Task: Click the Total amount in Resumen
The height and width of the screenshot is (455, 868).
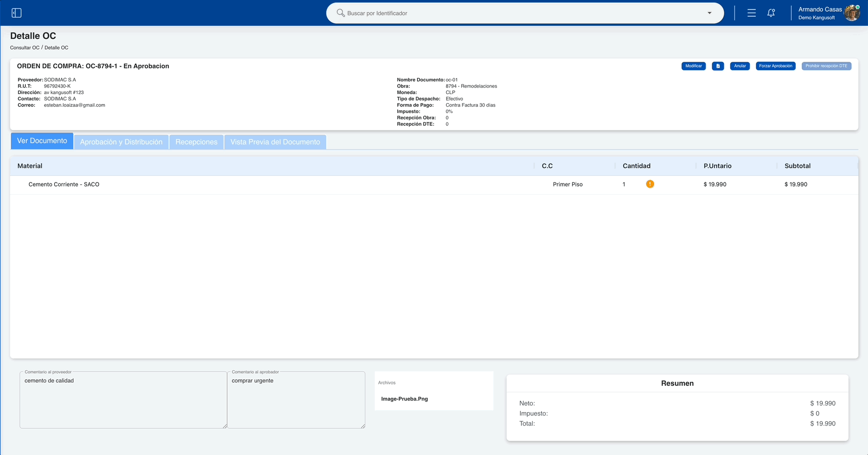Action: tap(822, 424)
